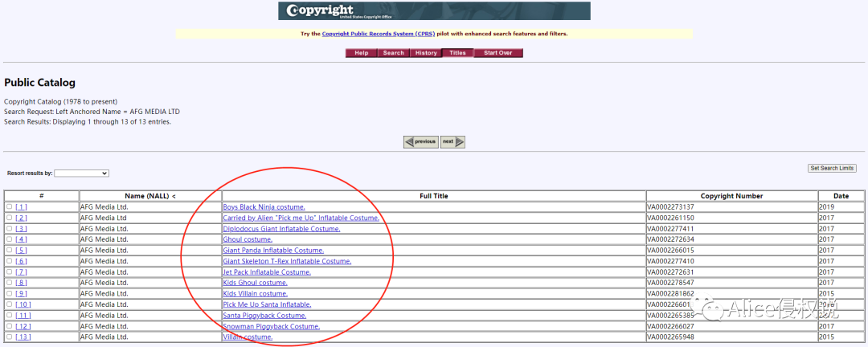Screen dimensions: 868x347
Task: Open Giant Skeleton T-Rex Inflatable Costume link
Action: pos(287,261)
